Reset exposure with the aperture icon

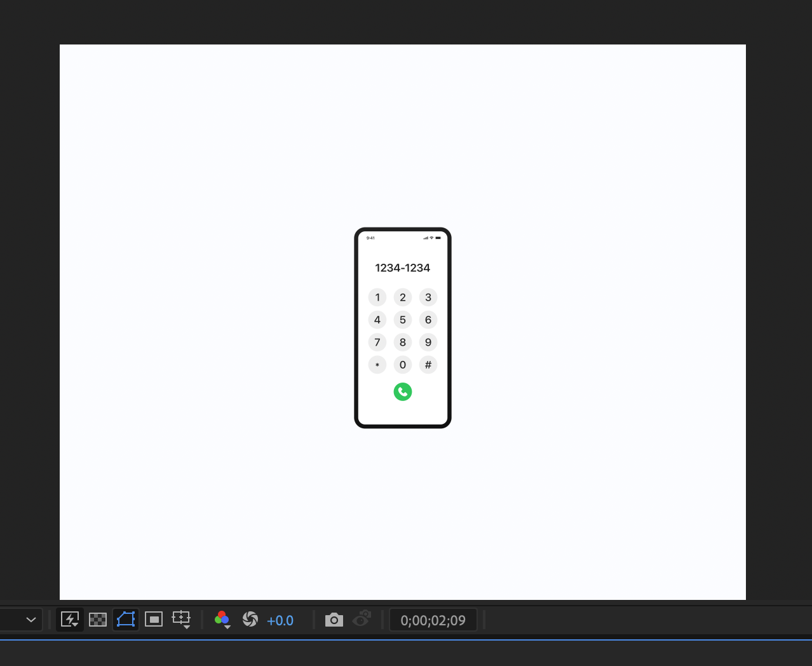250,620
